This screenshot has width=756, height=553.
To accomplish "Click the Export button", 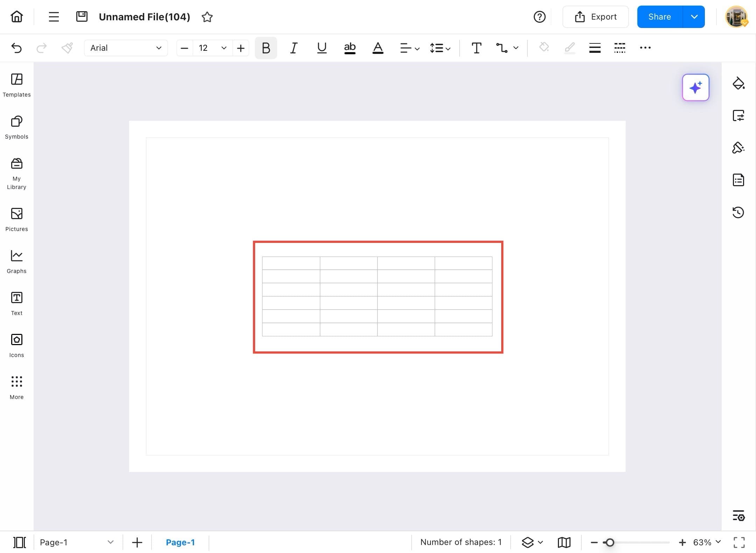I will pyautogui.click(x=595, y=17).
